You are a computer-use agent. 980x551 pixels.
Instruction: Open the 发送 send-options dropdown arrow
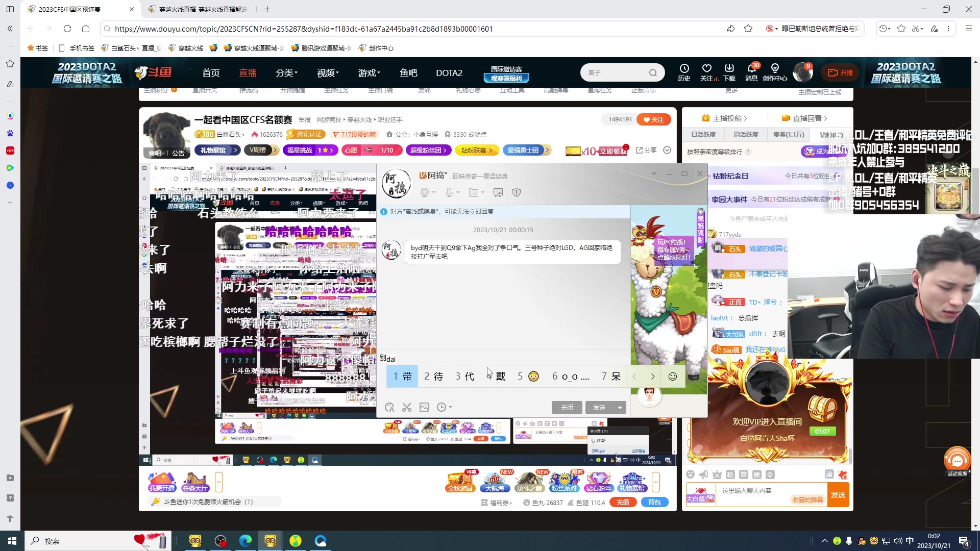click(x=620, y=408)
